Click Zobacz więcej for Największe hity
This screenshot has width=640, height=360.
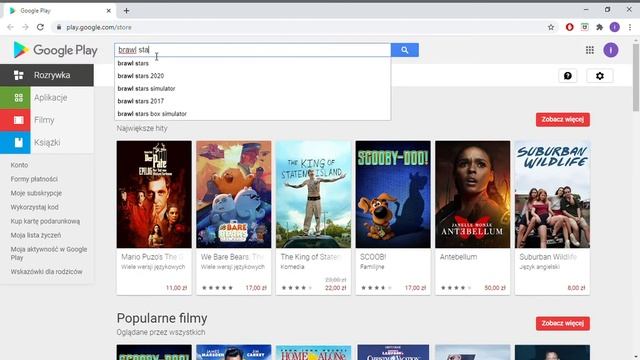pyautogui.click(x=562, y=120)
